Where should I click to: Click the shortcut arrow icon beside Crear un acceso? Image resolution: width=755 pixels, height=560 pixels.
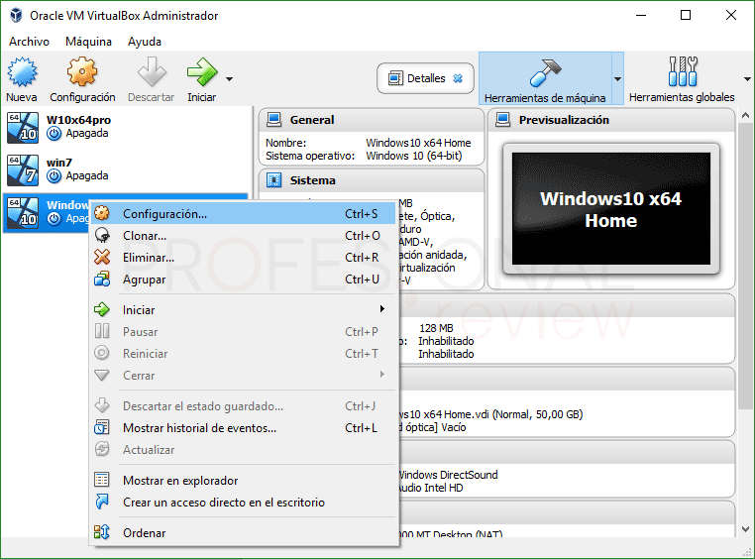point(102,502)
